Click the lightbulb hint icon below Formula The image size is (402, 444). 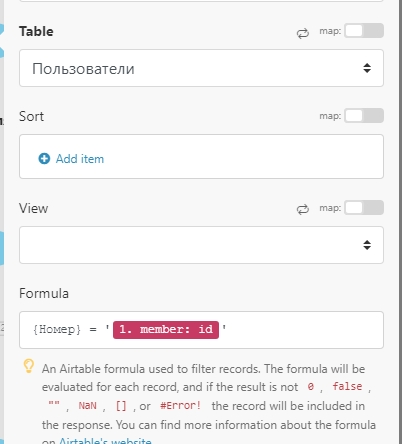[29, 366]
